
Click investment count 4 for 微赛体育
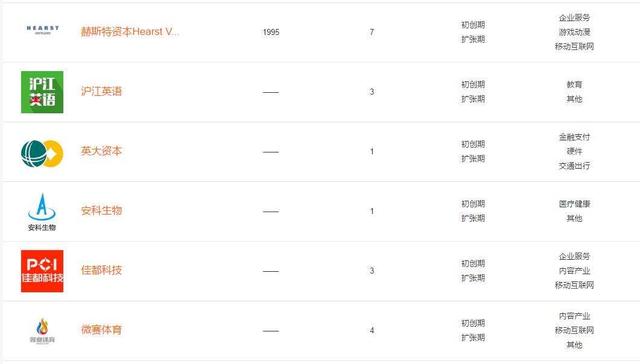click(372, 331)
